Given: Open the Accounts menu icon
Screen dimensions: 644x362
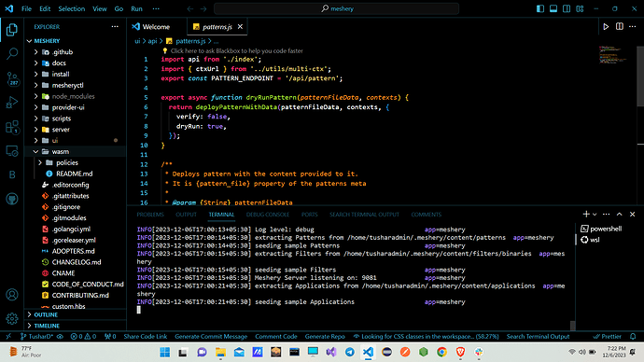Looking at the screenshot, I should 12,294.
